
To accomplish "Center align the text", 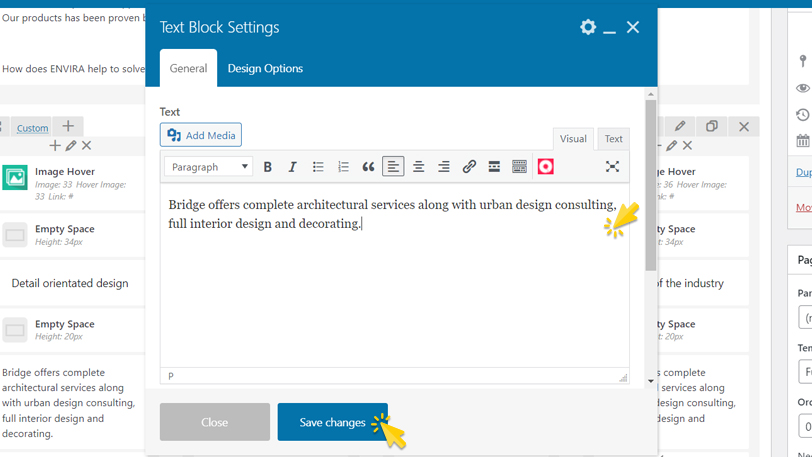I will click(x=419, y=167).
